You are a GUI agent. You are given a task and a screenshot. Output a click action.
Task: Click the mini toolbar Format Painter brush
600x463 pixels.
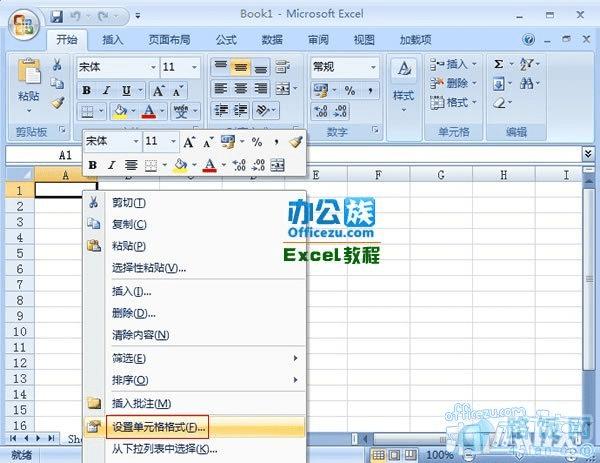coord(296,142)
